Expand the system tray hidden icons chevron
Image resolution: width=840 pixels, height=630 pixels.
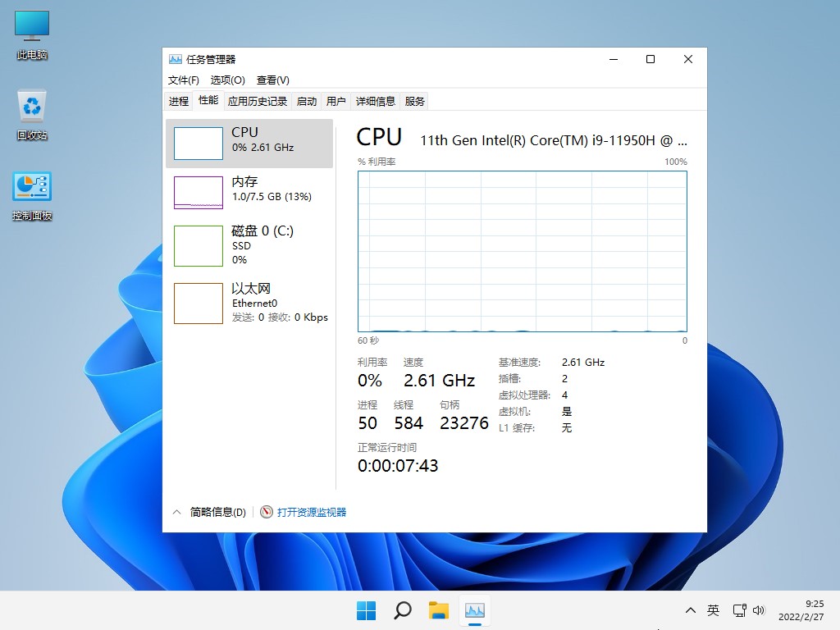tap(691, 610)
